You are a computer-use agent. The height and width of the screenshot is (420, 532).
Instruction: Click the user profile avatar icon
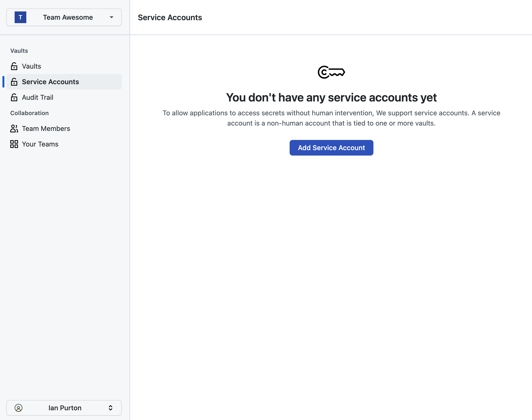pyautogui.click(x=19, y=408)
